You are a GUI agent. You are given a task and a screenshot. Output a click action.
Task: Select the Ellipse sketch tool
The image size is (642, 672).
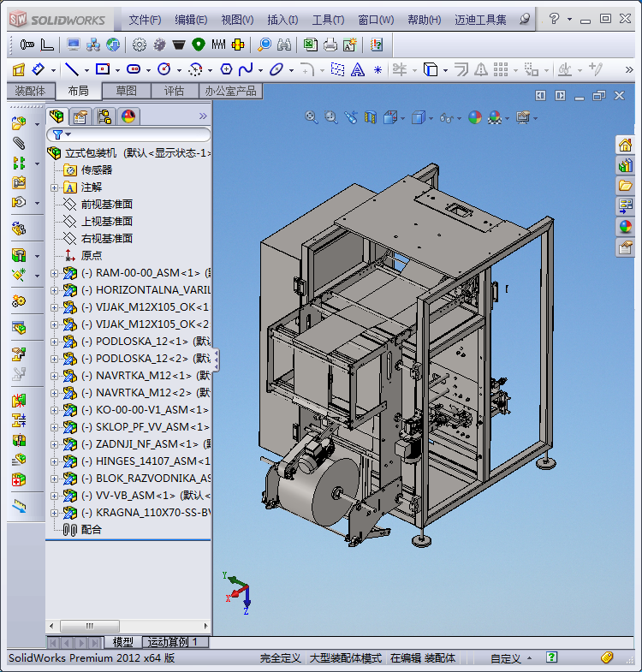[276, 69]
